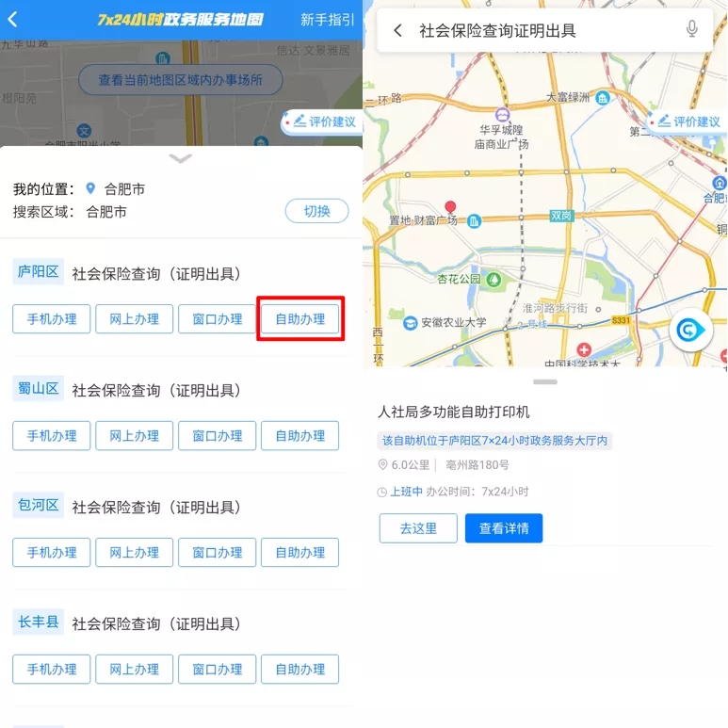Click 查看详情 details button

point(504,528)
